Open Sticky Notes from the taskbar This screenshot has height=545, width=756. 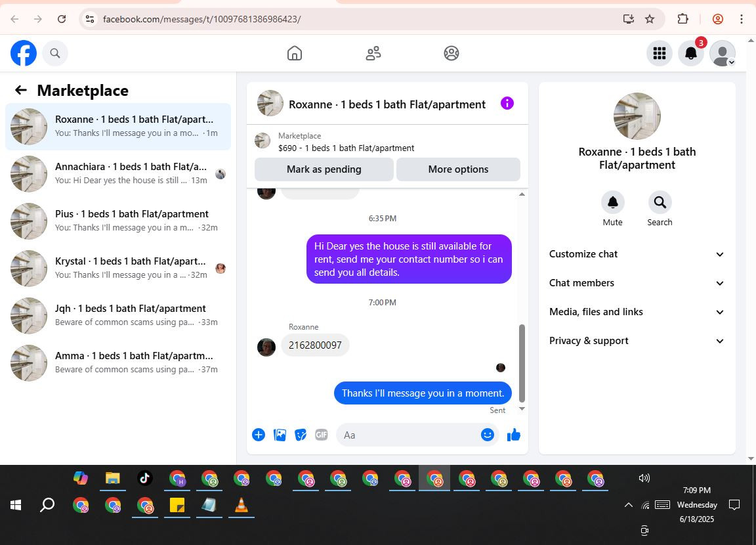[x=177, y=505]
